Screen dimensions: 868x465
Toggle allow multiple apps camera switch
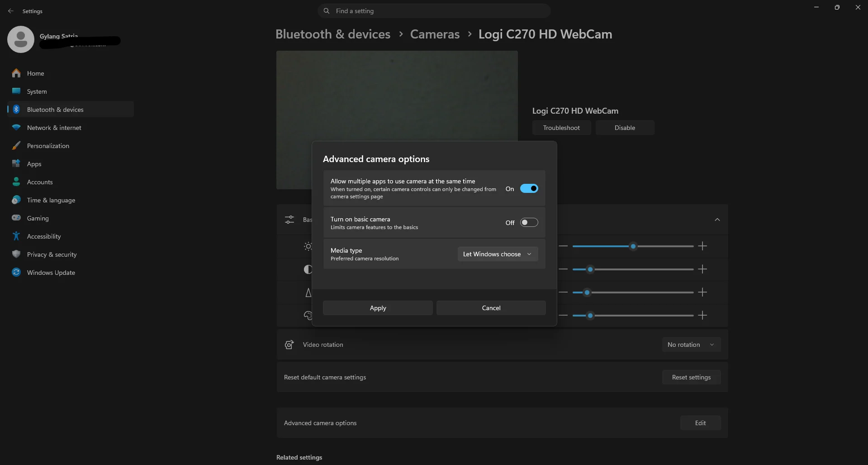pyautogui.click(x=529, y=188)
